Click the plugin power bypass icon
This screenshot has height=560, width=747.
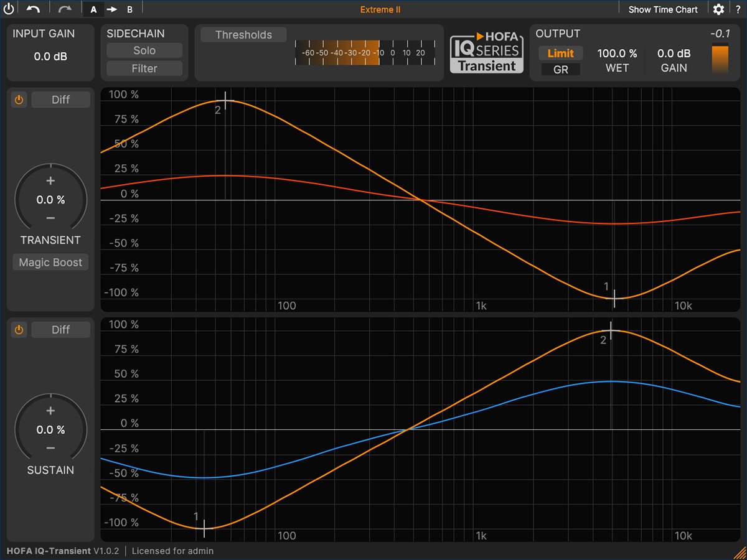9,9
